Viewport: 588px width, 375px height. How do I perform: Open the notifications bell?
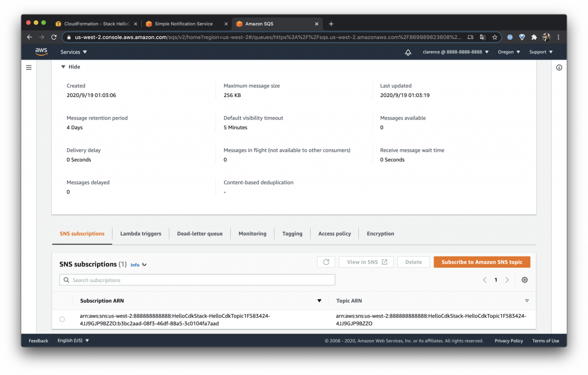pyautogui.click(x=408, y=52)
